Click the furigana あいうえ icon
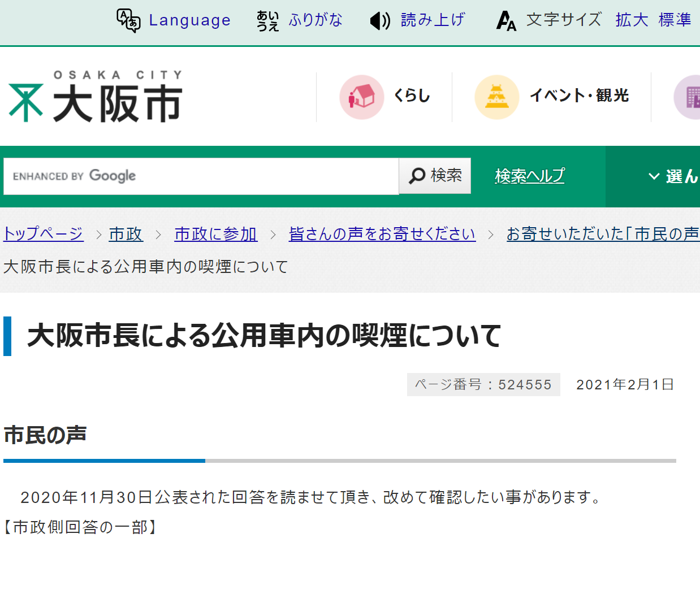This screenshot has width=700, height=603. 267,20
